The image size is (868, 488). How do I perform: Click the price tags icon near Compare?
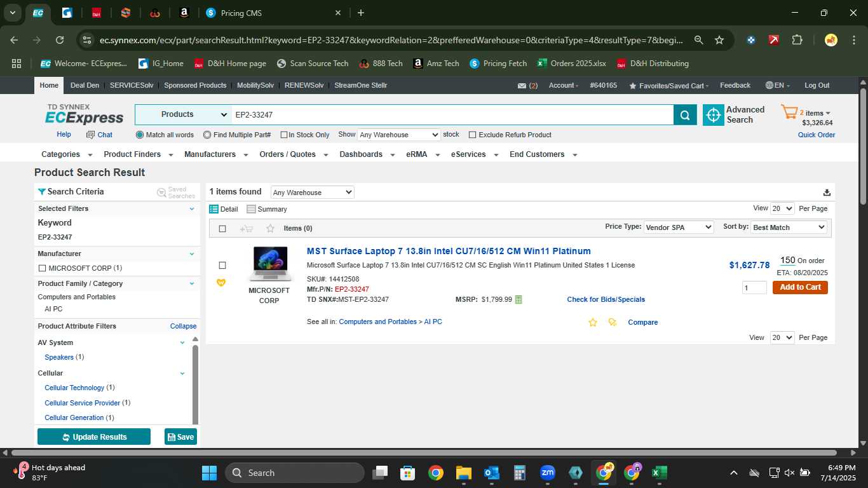613,323
